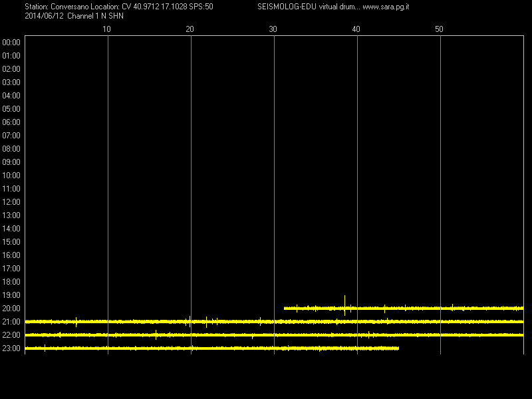Click the 20 minute axis label
This screenshot has width=532, height=399.
[190, 29]
